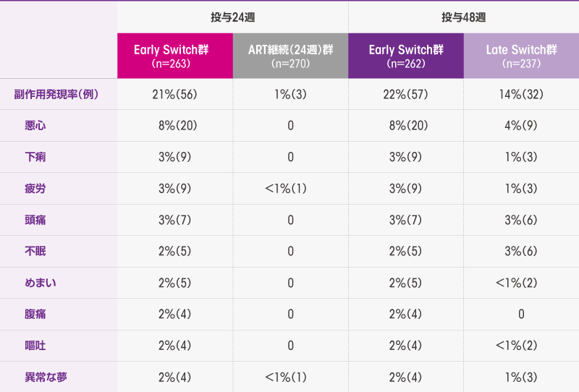Viewport: 579px width, 392px height.
Task: Click the dark purple Early Switch群 (n=262) header
Action: coord(406,56)
